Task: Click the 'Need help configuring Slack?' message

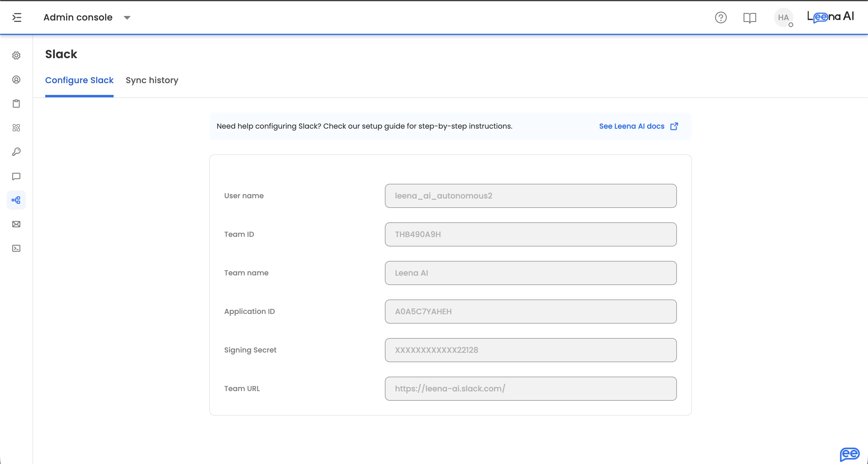Action: coord(364,126)
